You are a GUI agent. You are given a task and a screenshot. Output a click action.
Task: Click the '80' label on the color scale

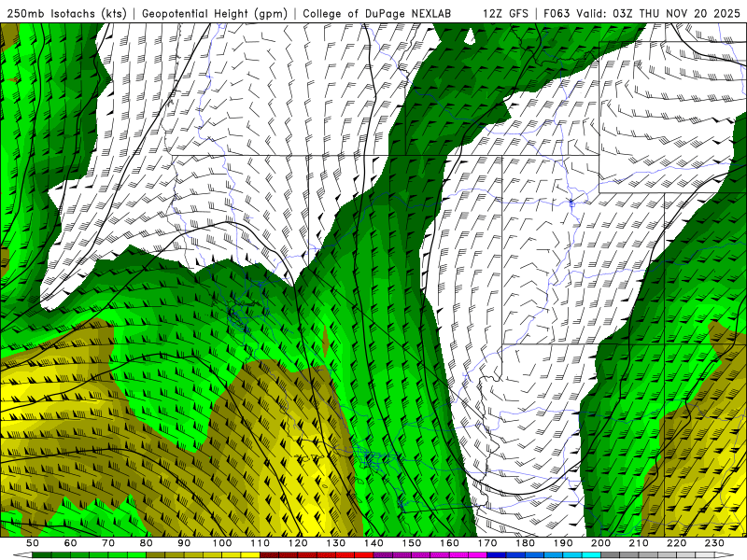[147, 543]
